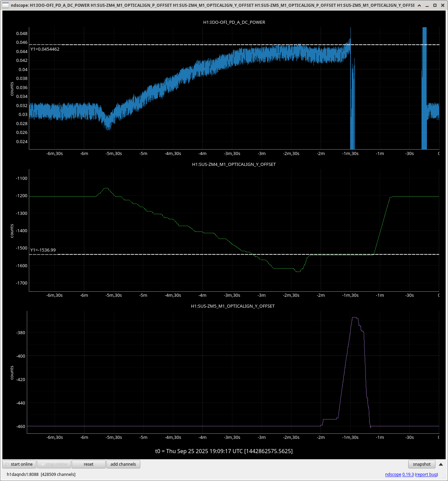This screenshot has height=481, width=448.
Task: Click the t0 timestamp label
Action: [224, 451]
